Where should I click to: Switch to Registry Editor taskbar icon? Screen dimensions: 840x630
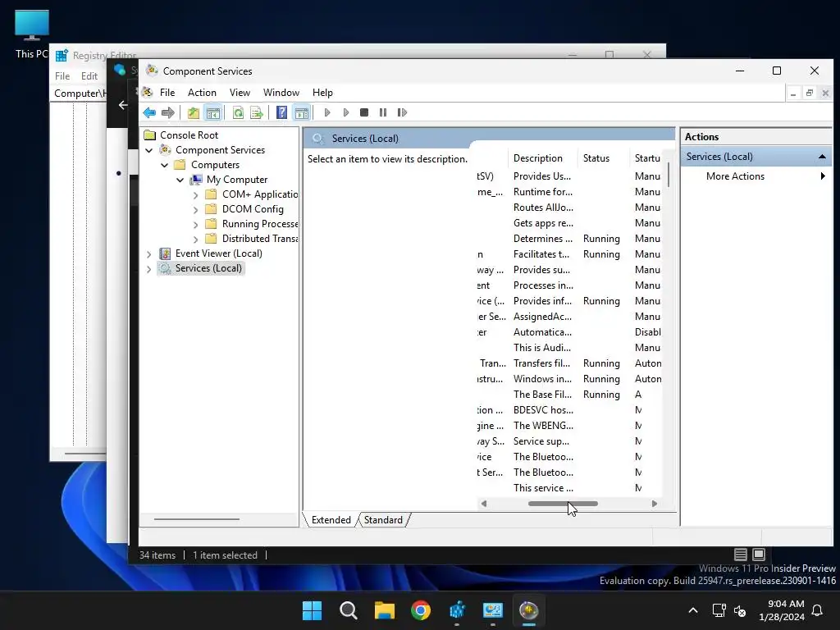click(457, 610)
